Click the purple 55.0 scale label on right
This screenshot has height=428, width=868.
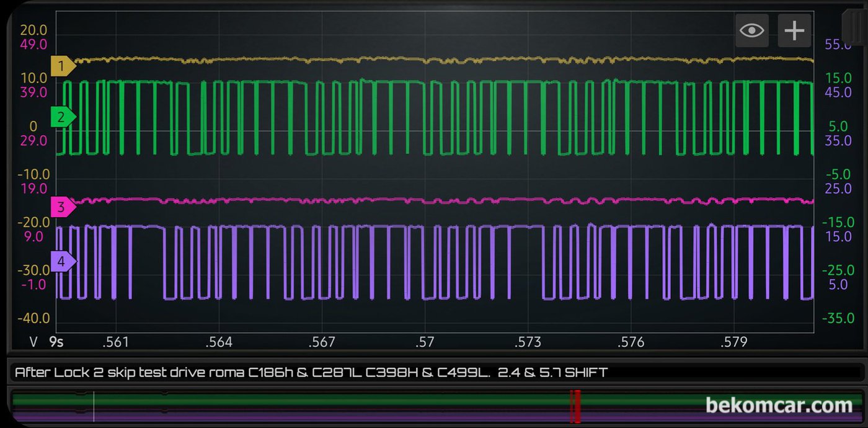[x=838, y=45]
